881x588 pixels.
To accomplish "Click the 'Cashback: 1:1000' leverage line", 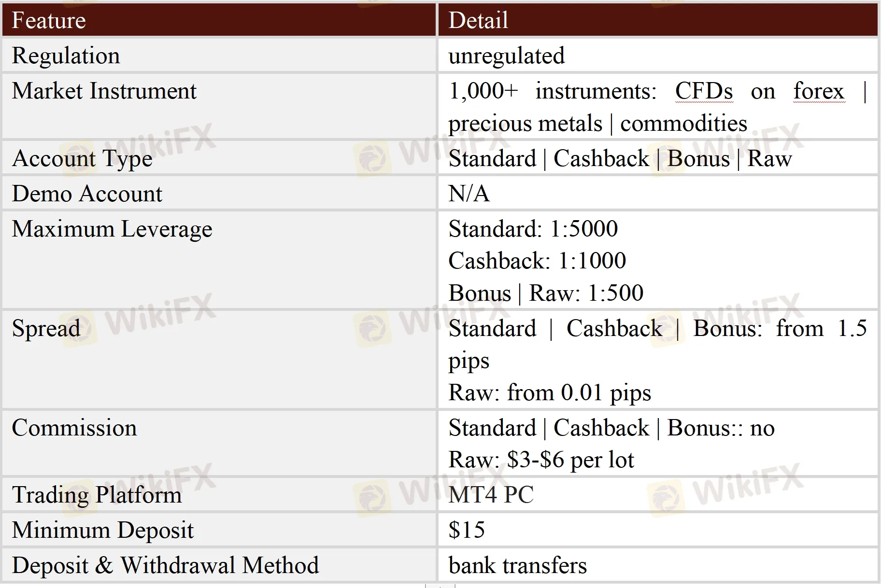I will pos(537,261).
